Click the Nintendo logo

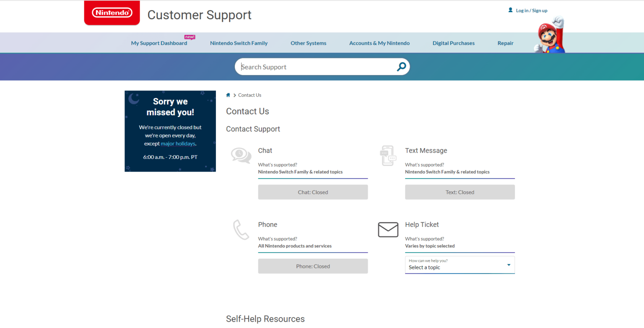coord(112,13)
